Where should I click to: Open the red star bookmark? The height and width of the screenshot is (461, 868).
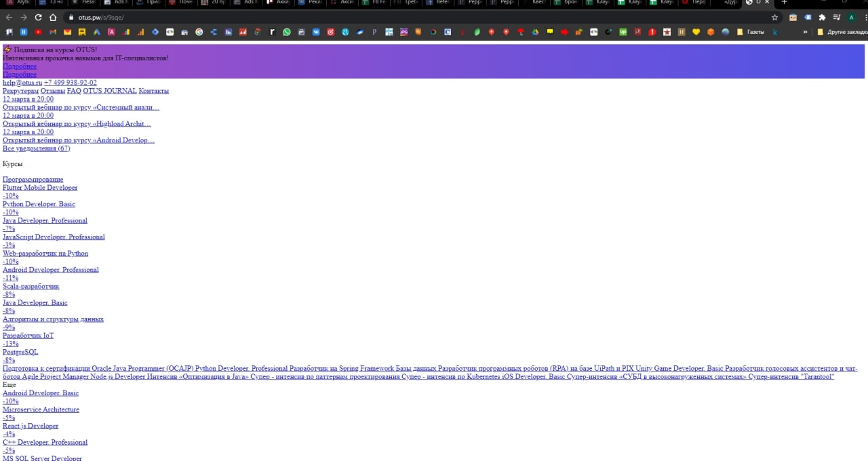click(667, 31)
